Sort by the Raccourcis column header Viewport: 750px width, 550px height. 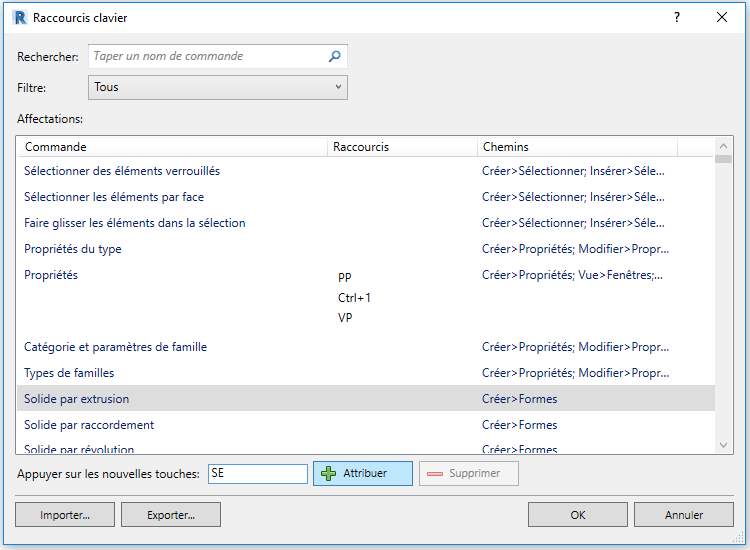pos(402,147)
